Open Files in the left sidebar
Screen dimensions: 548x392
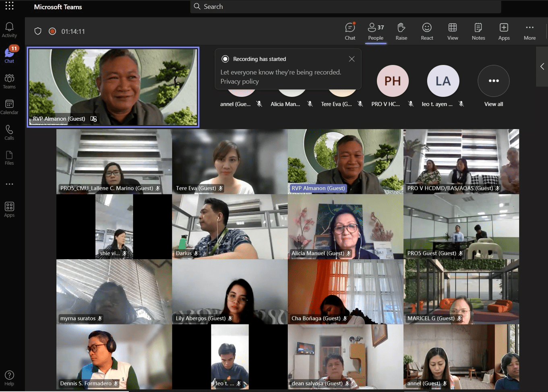coord(9,158)
